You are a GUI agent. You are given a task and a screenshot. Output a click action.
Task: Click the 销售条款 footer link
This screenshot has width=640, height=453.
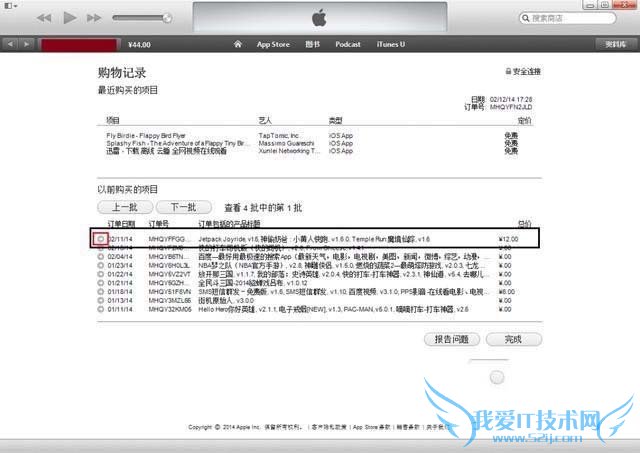click(x=408, y=427)
